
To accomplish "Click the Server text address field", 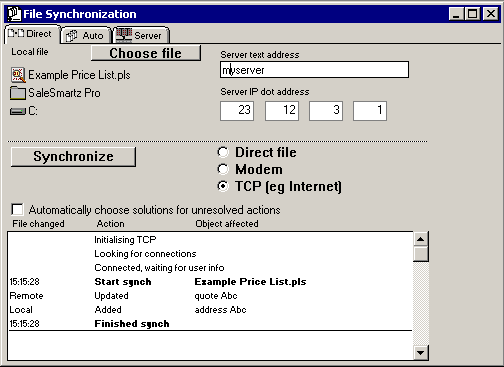I will pos(314,70).
